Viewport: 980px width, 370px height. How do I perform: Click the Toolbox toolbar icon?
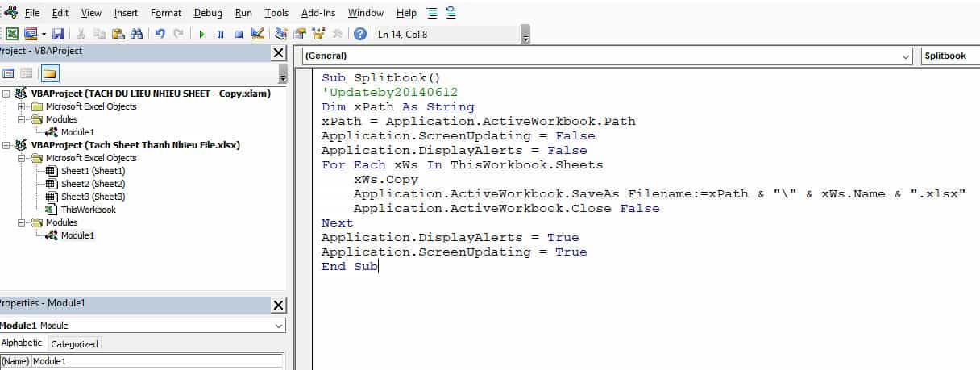pyautogui.click(x=337, y=34)
